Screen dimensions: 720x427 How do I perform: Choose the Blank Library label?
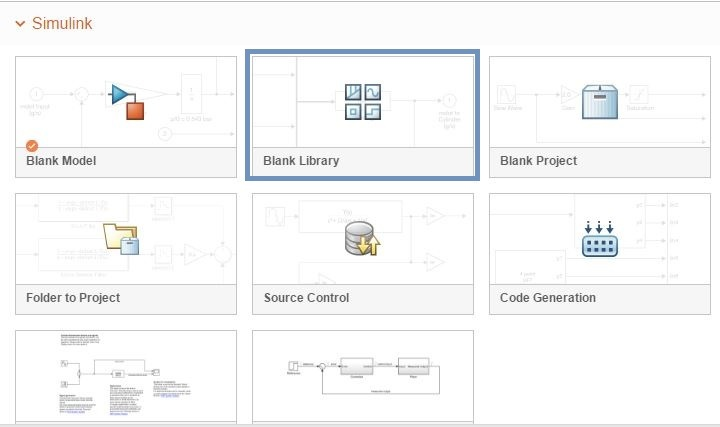point(301,161)
